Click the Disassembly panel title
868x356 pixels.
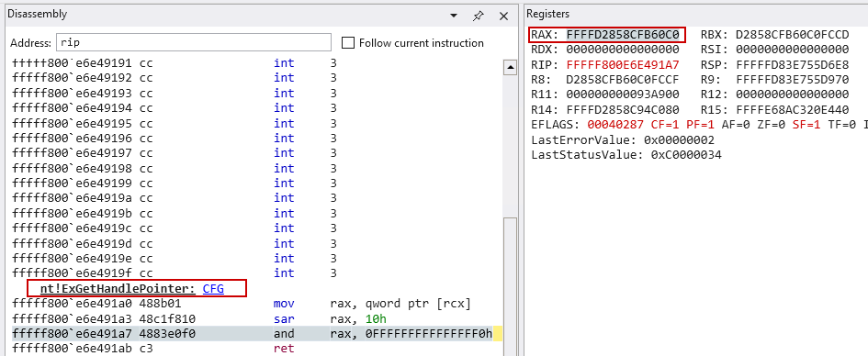[x=37, y=15]
